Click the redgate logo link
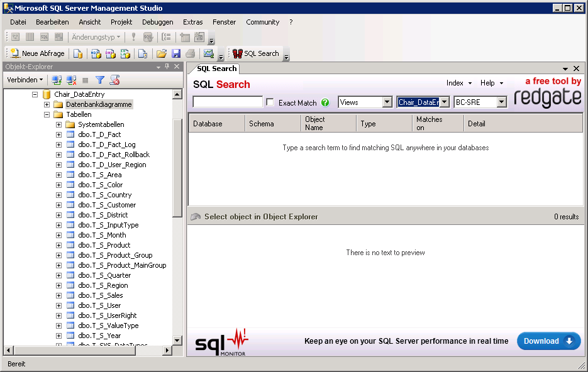 click(x=548, y=98)
